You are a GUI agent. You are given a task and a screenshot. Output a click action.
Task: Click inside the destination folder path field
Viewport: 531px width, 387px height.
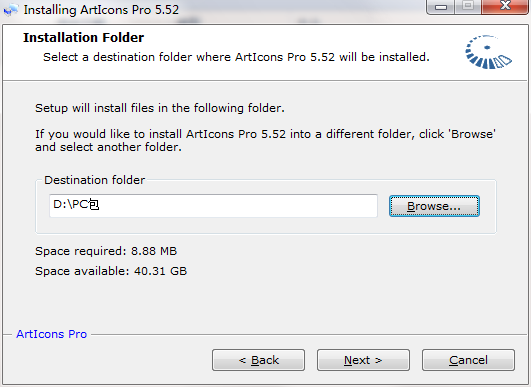pos(213,206)
